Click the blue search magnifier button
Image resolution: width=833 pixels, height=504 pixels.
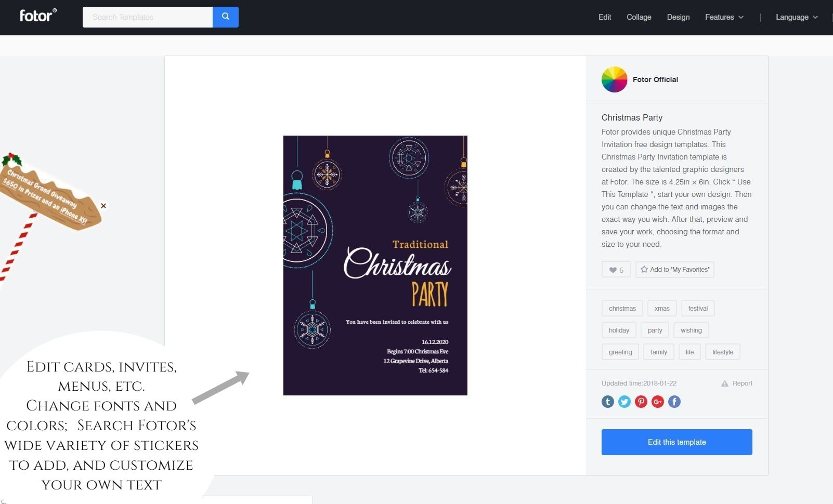(226, 17)
